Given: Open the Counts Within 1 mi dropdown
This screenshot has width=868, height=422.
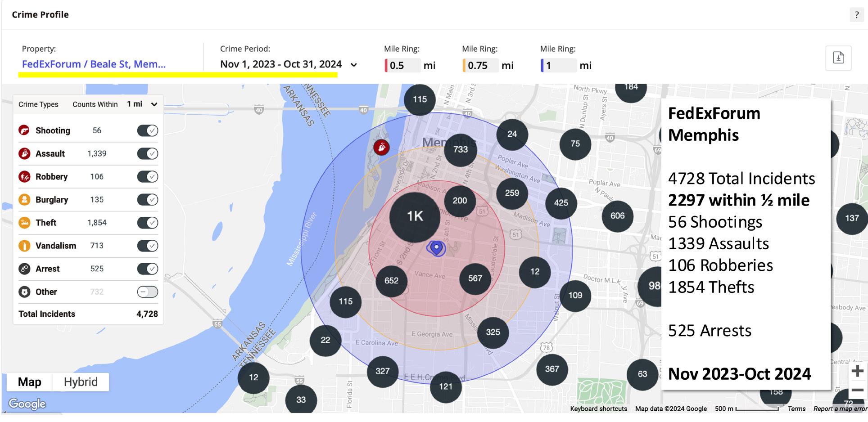Looking at the screenshot, I should (x=142, y=104).
